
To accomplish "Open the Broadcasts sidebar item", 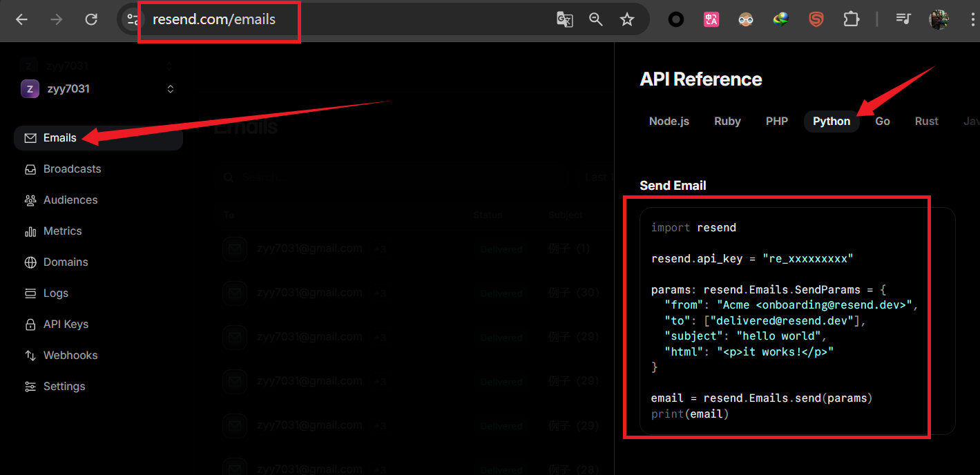I will (x=98, y=169).
